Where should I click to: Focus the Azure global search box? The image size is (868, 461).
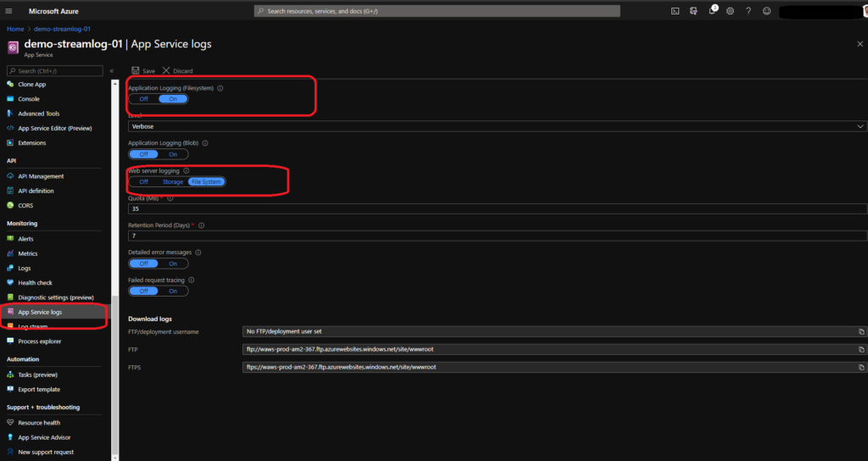point(437,11)
